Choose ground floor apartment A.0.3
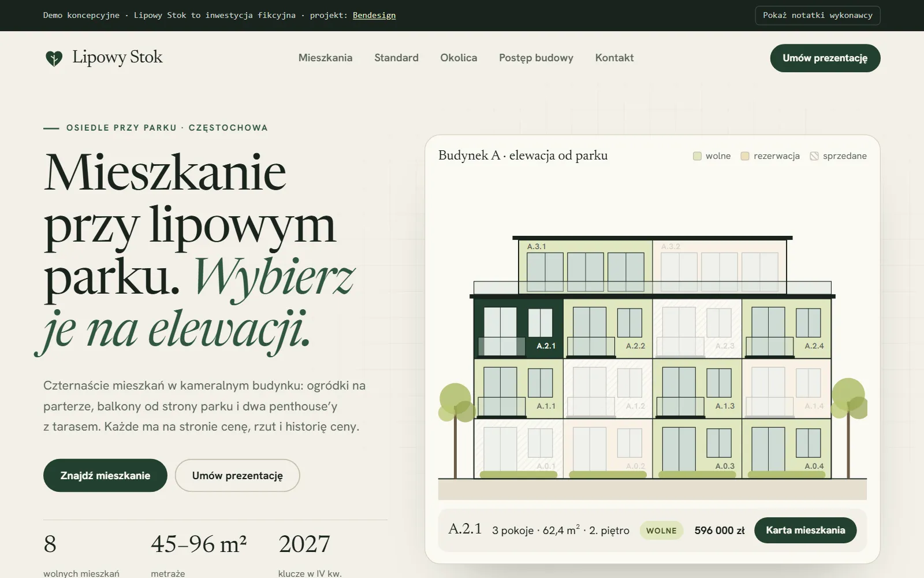 click(697, 449)
